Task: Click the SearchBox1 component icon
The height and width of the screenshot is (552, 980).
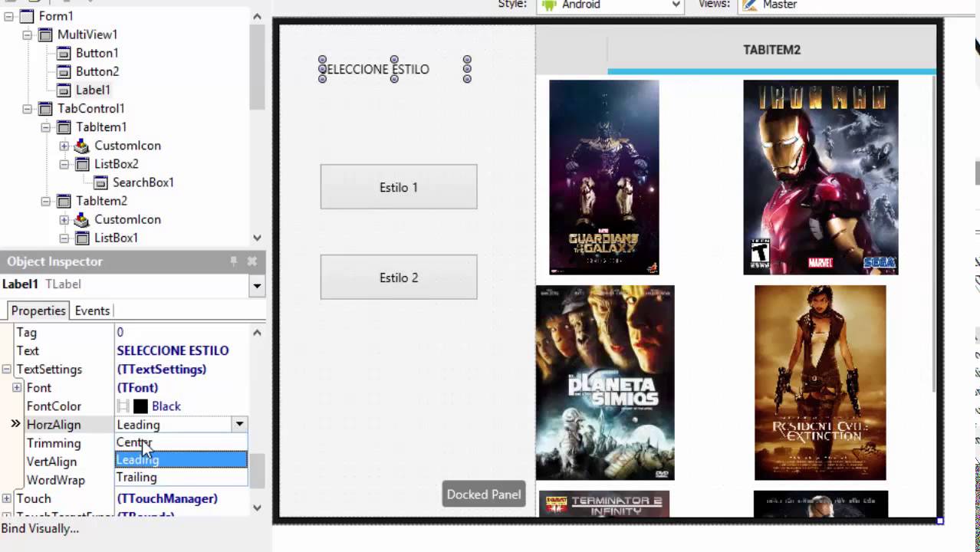Action: 100,182
